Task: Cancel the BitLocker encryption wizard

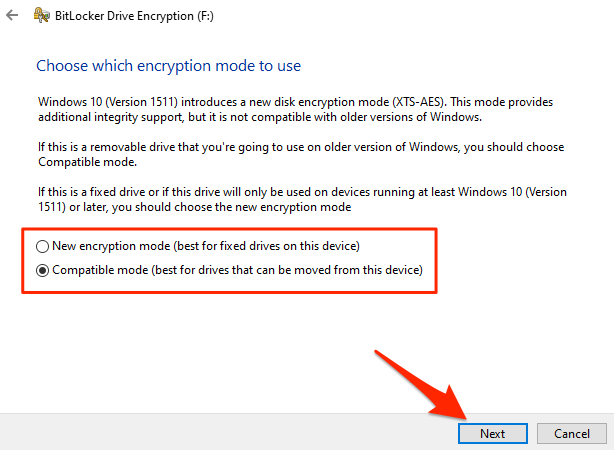Action: [571, 433]
